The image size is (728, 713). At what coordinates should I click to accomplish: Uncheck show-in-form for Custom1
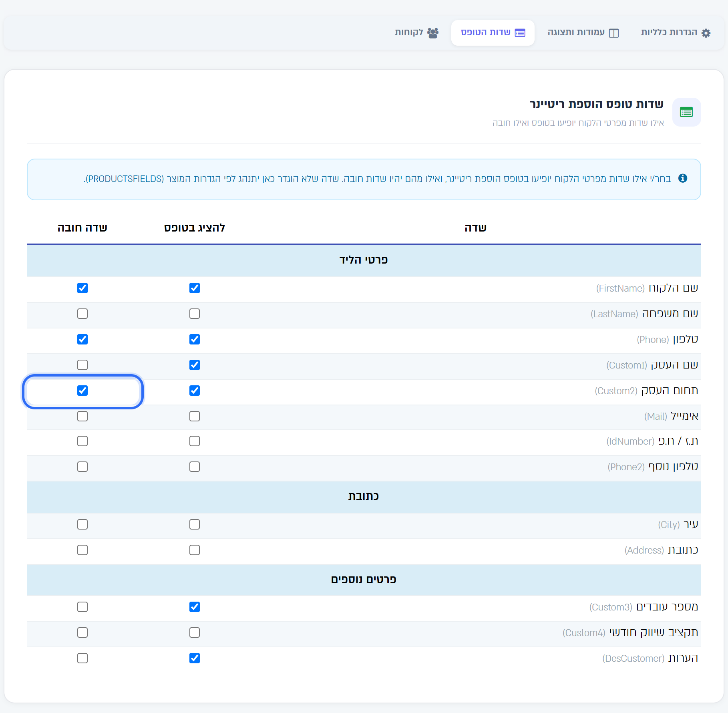pyautogui.click(x=195, y=365)
